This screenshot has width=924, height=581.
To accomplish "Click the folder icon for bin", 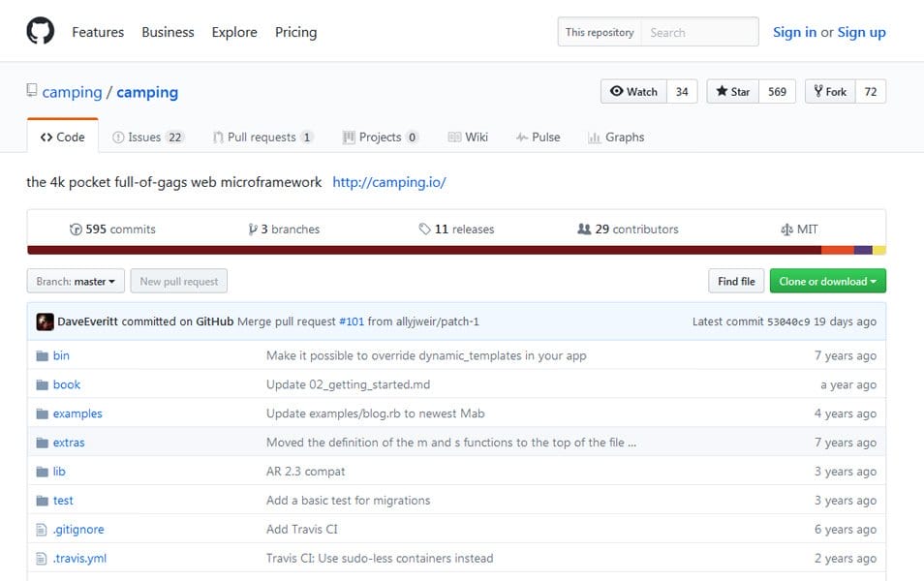I will 42,356.
